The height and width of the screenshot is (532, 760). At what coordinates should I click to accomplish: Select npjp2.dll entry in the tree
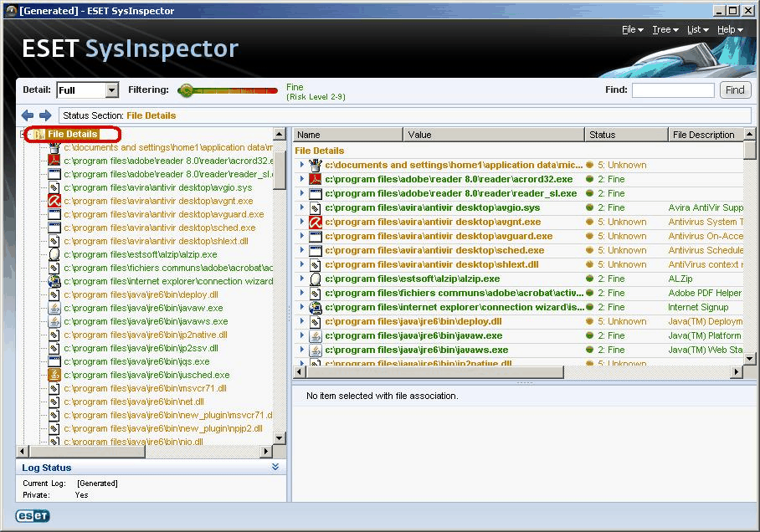click(x=163, y=428)
